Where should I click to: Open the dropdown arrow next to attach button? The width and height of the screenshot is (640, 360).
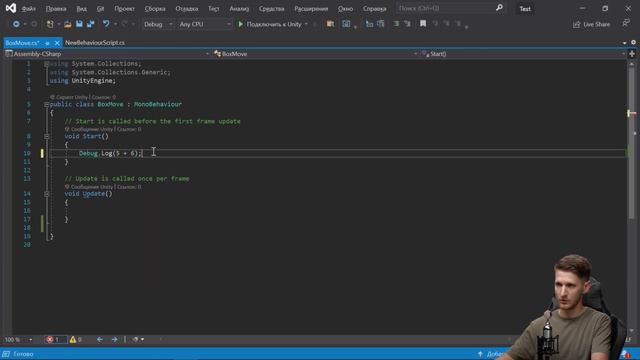(x=307, y=24)
